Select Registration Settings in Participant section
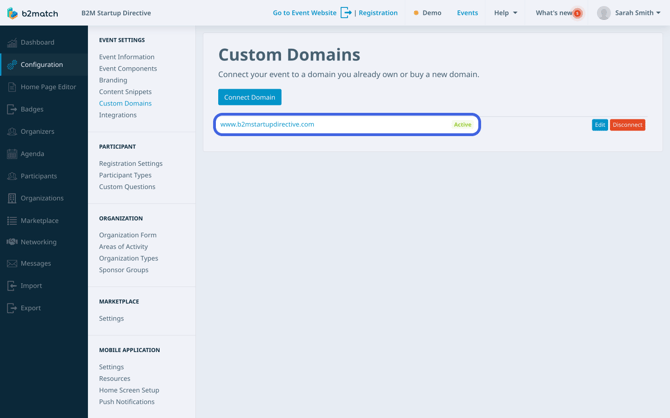670x418 pixels. point(131,164)
